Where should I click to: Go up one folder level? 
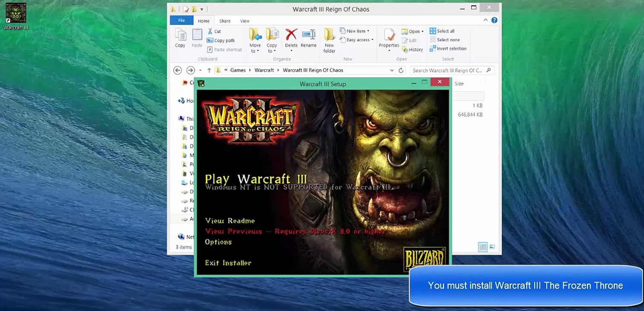tap(209, 70)
